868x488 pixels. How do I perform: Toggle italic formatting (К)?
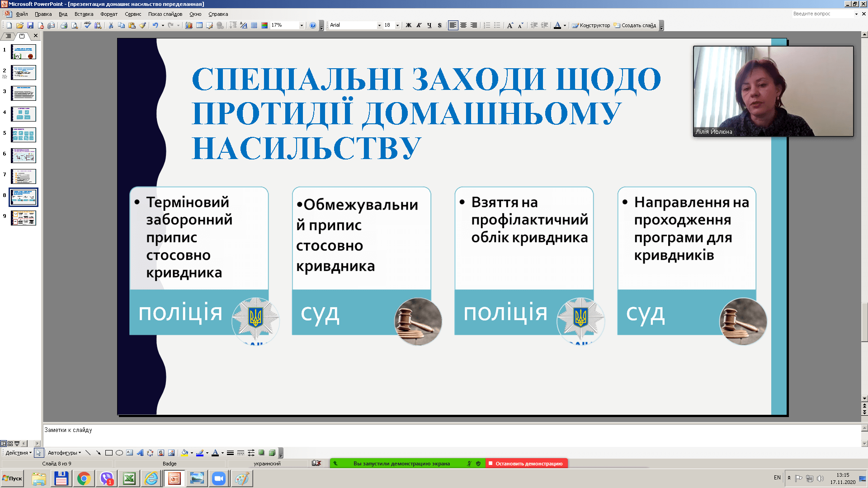point(419,25)
